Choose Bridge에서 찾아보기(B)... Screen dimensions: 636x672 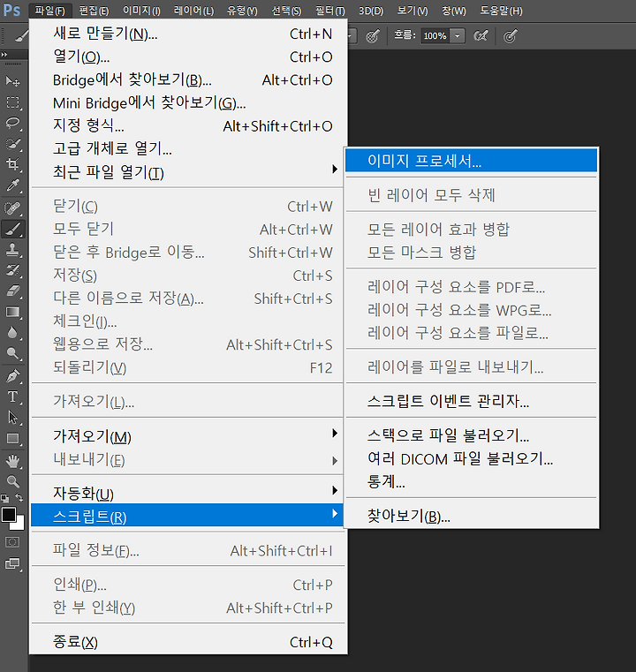tap(188, 80)
